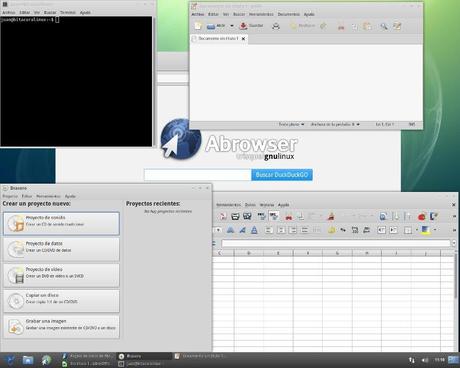The height and width of the screenshot is (368, 460).
Task: Click the align right icon in the spreadsheet toolbar
Action: click(293, 230)
